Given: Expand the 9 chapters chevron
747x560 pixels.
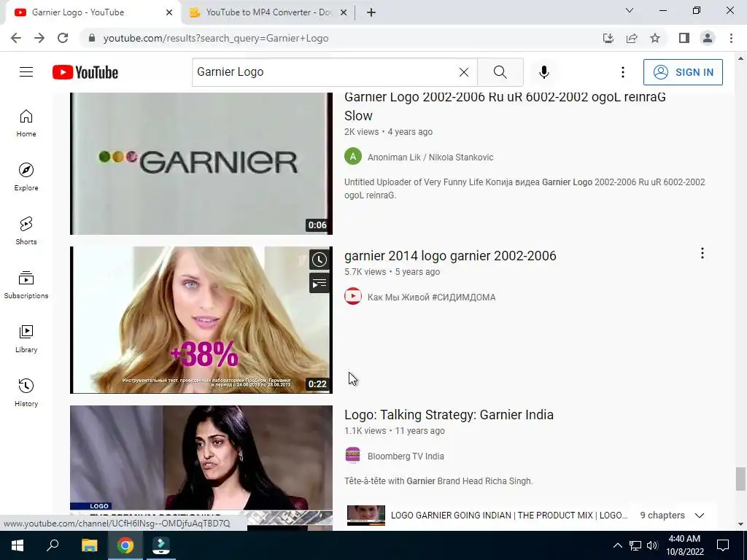Looking at the screenshot, I should coord(700,516).
